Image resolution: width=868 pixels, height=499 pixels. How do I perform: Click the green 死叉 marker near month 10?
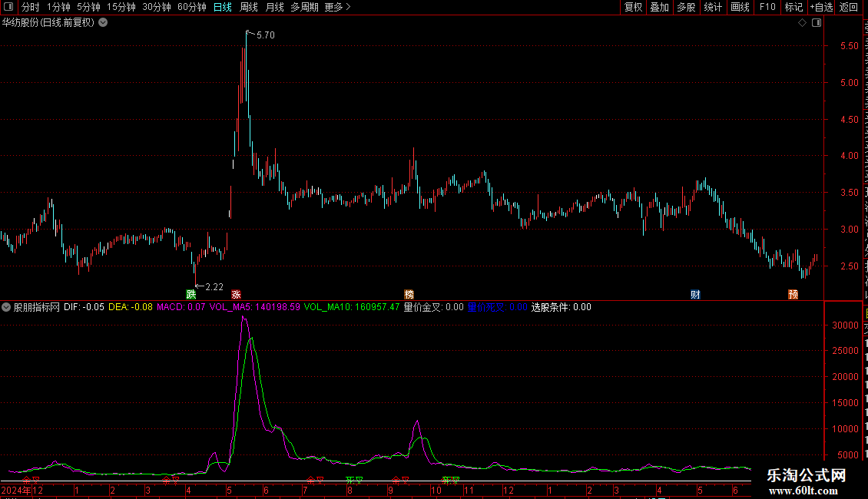tap(451, 480)
